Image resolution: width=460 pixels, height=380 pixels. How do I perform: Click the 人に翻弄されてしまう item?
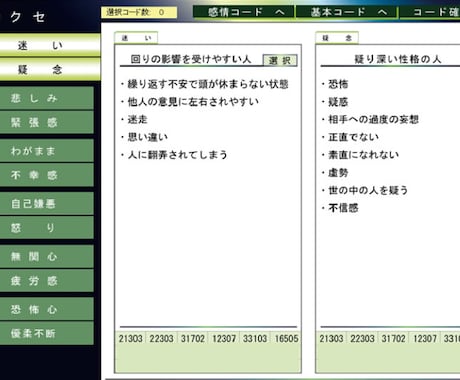click(x=174, y=155)
